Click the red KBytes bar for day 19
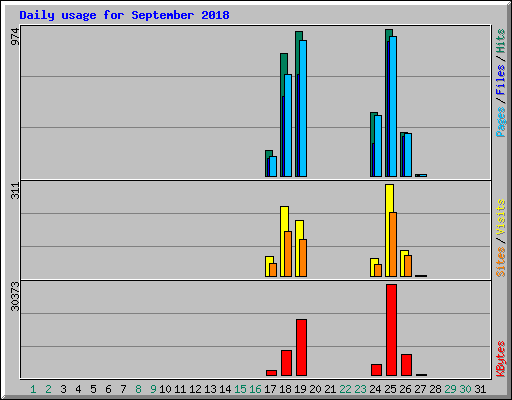This screenshot has height=400, width=512. (302, 347)
